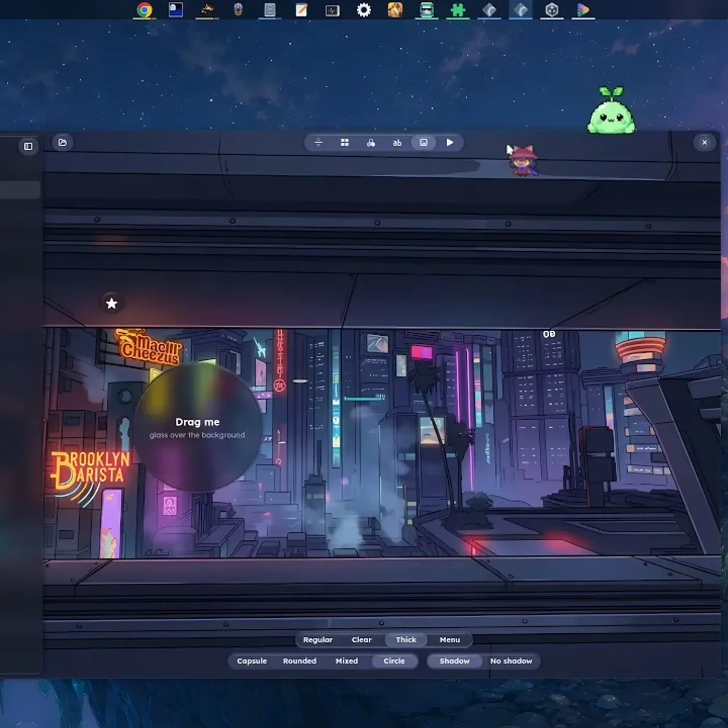728x728 pixels.
Task: Open Google Chrome from the dock
Action: tap(145, 10)
